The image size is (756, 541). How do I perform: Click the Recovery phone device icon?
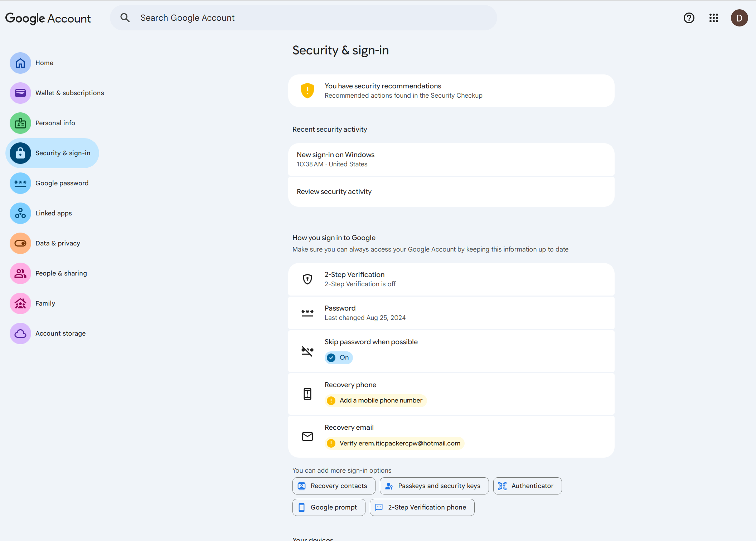[307, 394]
